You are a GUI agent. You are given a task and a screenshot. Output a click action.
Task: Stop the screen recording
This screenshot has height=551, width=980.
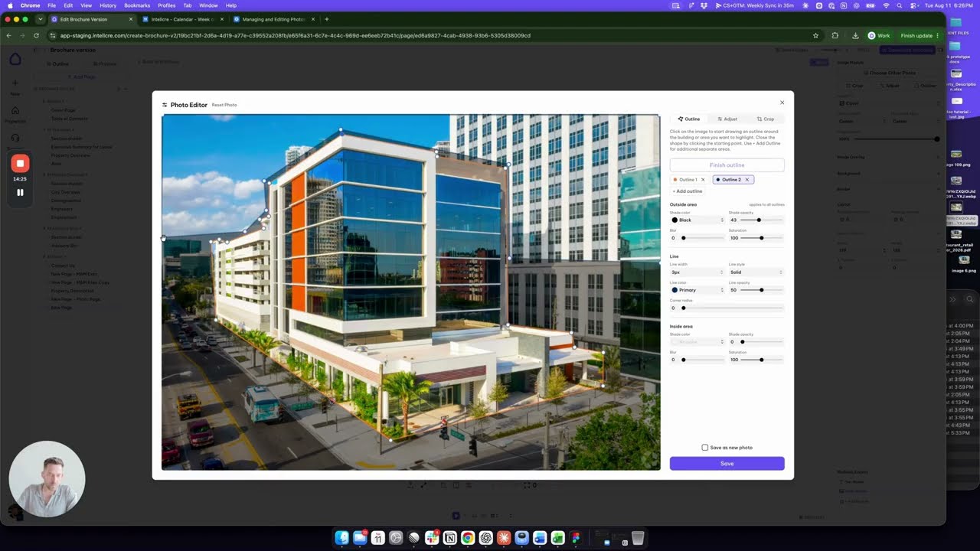(20, 163)
